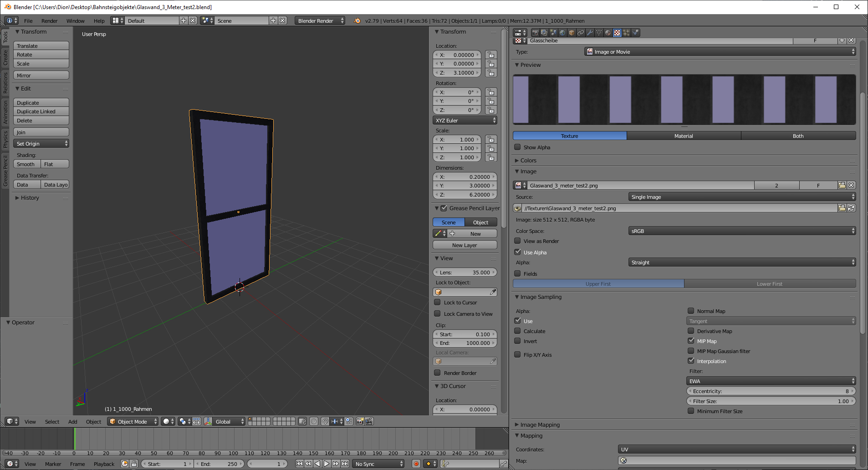Click the Duplicate Linked button
868x470 pixels.
coord(41,112)
